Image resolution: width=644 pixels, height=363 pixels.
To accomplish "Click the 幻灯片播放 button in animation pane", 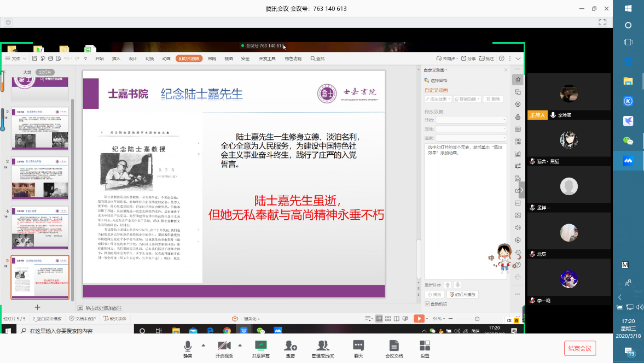I will pyautogui.click(x=463, y=295).
